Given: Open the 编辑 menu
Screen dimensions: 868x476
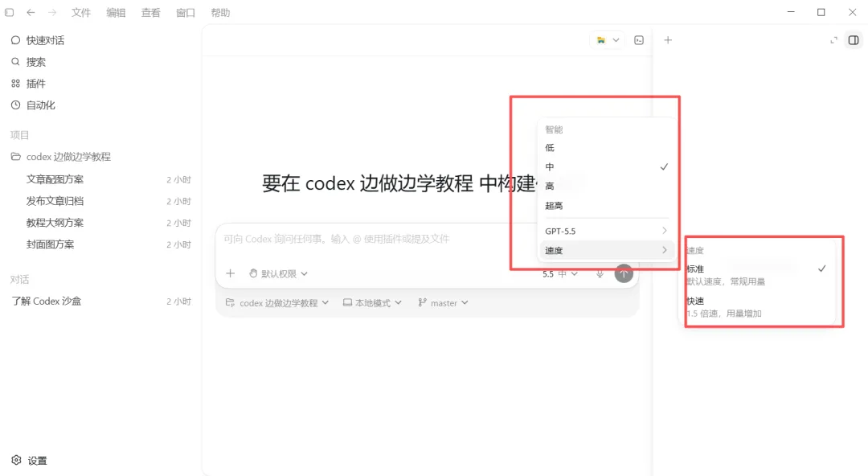Looking at the screenshot, I should [116, 12].
